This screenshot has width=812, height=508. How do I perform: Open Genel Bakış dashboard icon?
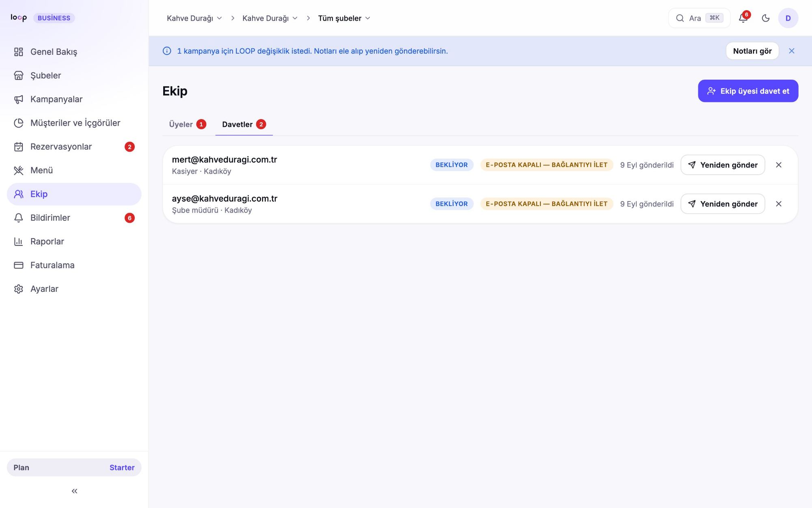pos(19,52)
